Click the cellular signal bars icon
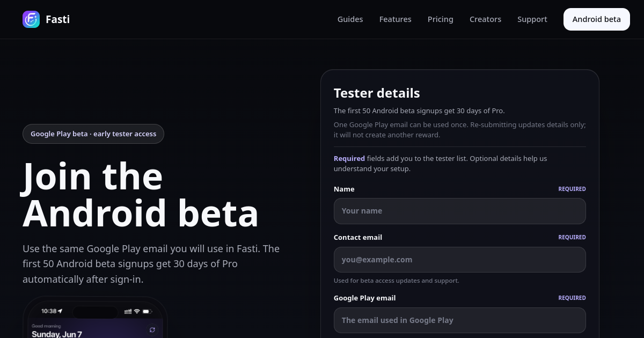Screen dimensions: 644x338 click(128, 311)
